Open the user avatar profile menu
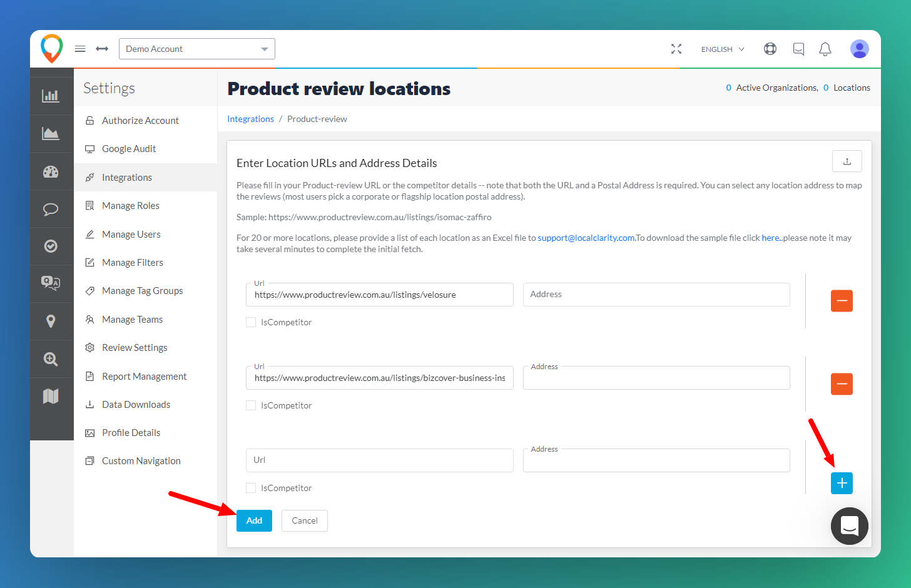 [x=860, y=49]
